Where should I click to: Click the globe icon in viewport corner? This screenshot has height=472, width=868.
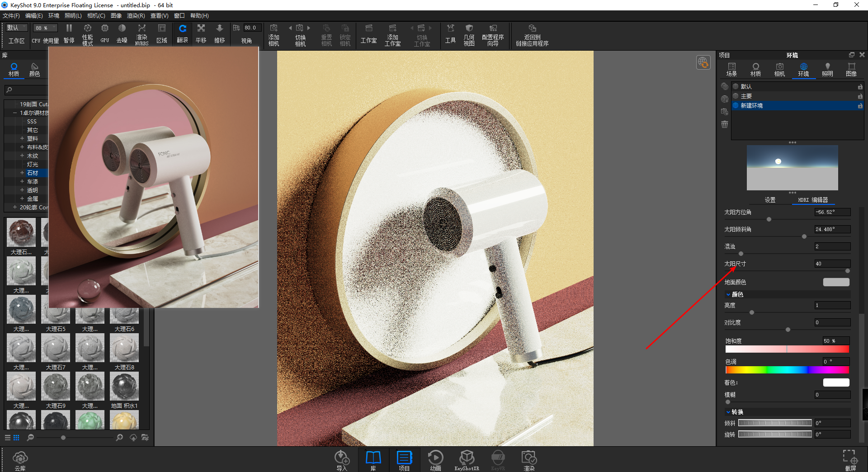703,62
